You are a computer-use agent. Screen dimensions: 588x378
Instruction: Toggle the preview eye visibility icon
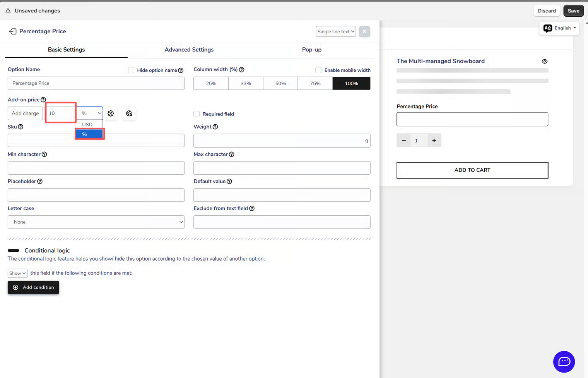coord(545,62)
